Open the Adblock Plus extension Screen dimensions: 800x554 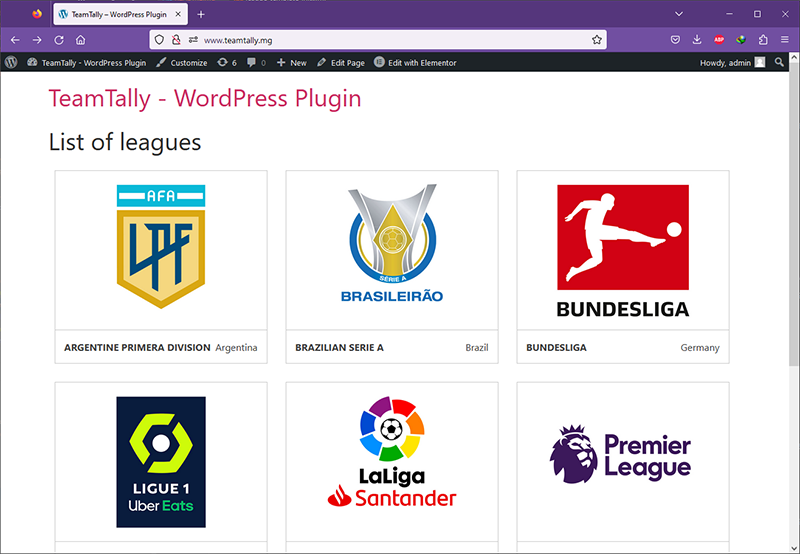719,40
